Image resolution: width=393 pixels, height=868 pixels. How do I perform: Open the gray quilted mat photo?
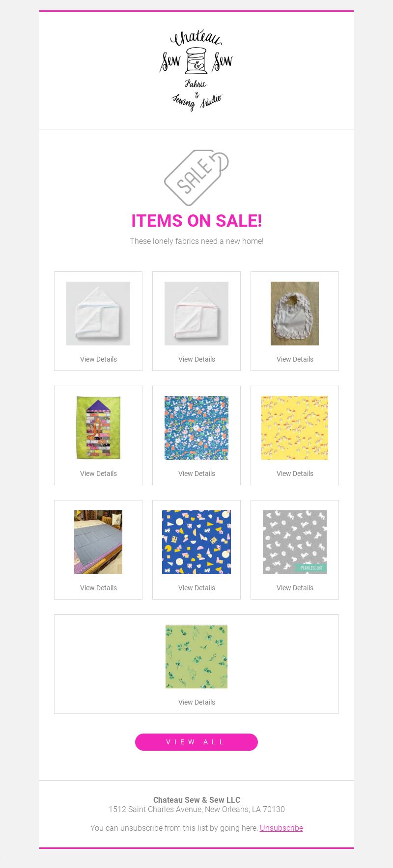tap(98, 542)
